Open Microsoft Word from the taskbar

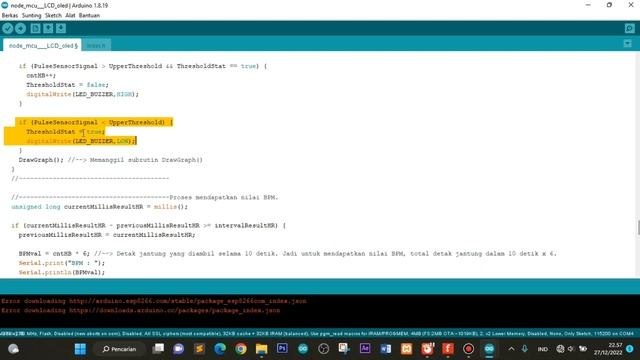[x=386, y=349]
